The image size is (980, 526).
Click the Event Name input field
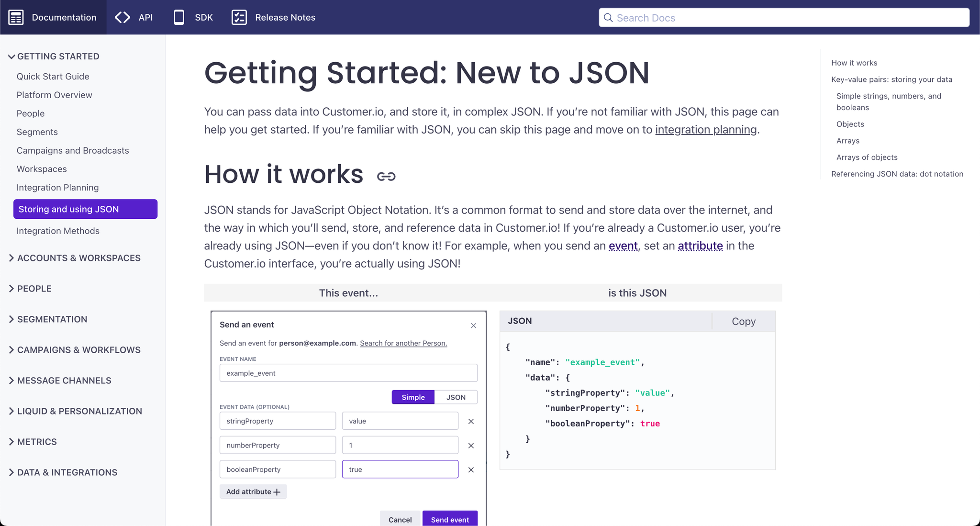coord(348,373)
